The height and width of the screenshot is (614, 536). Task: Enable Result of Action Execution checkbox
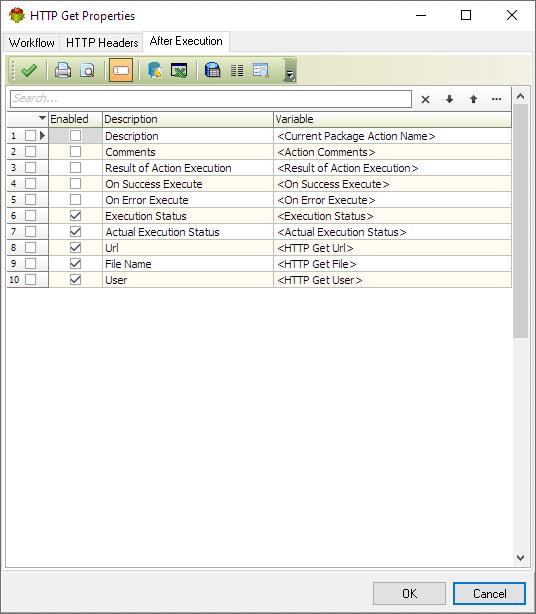(75, 168)
